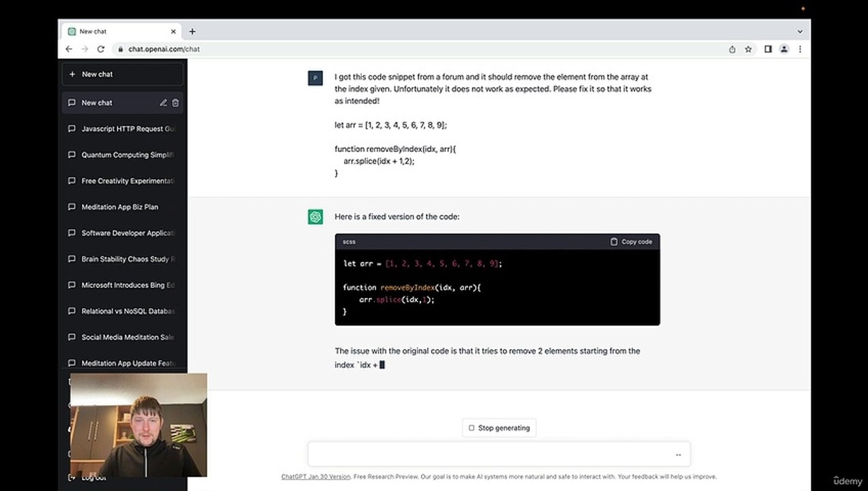Click the padlock site info icon
Image resolution: width=868 pixels, height=491 pixels.
121,49
